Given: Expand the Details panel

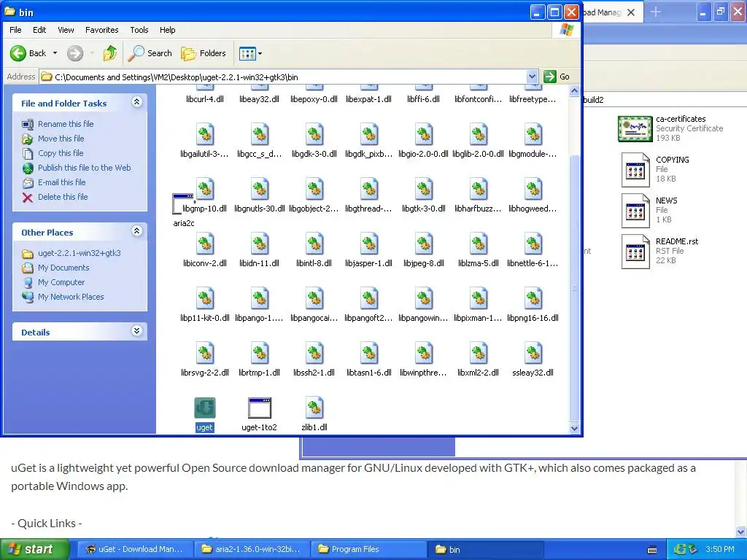Looking at the screenshot, I should 136,331.
